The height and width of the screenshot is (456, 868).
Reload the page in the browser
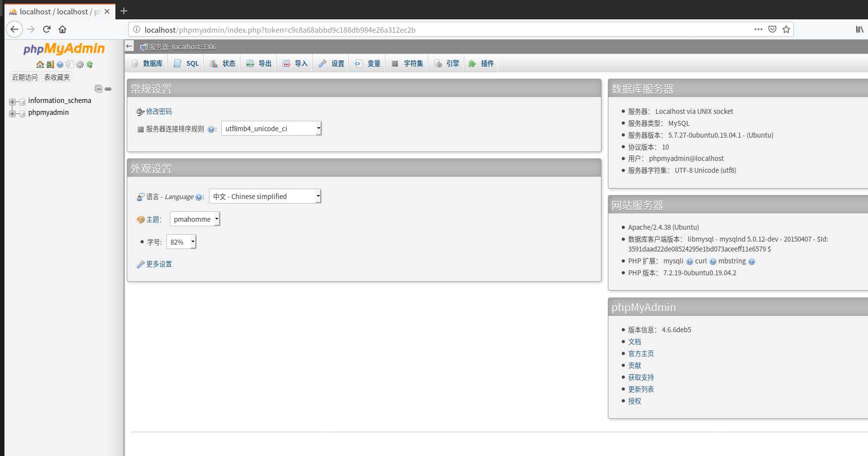click(47, 29)
